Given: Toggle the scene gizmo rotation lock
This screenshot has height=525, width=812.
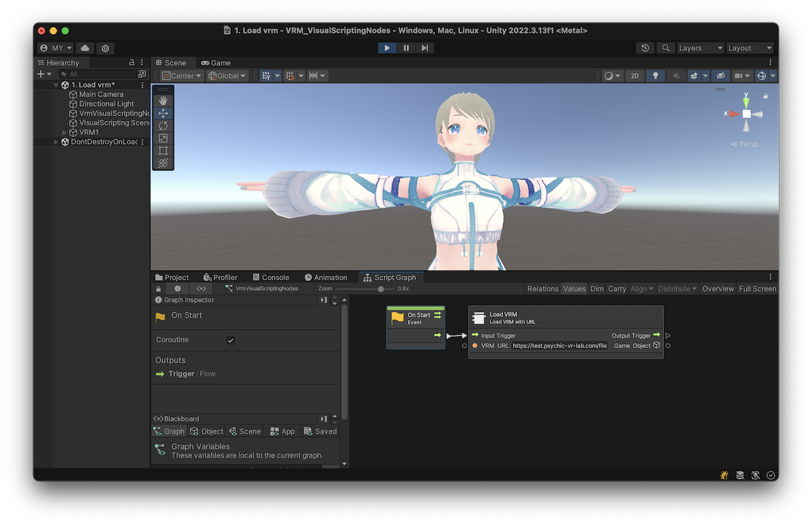Looking at the screenshot, I should pos(766,96).
